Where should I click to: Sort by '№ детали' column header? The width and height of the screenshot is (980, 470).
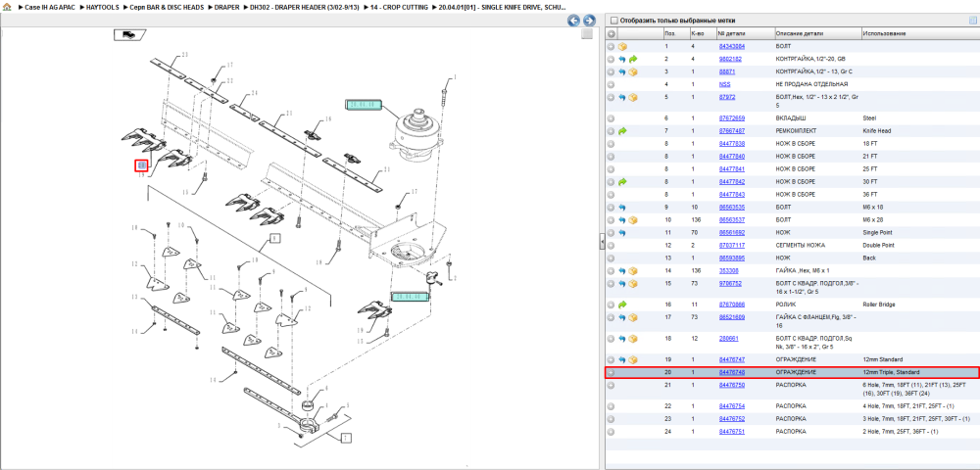tap(745, 33)
